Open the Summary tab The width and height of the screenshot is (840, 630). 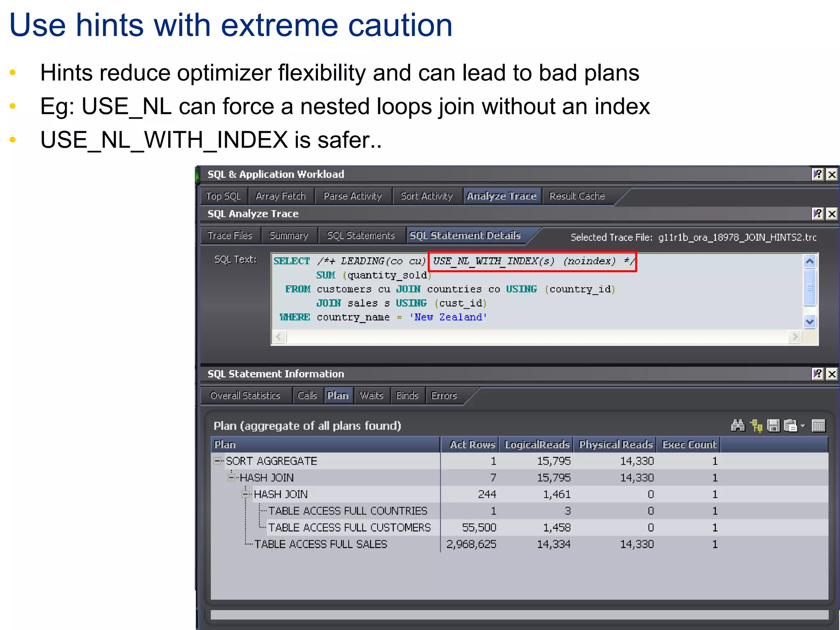click(289, 235)
